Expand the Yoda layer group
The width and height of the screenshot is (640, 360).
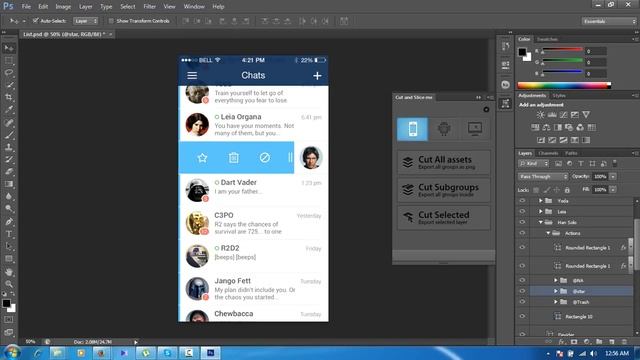click(x=540, y=201)
